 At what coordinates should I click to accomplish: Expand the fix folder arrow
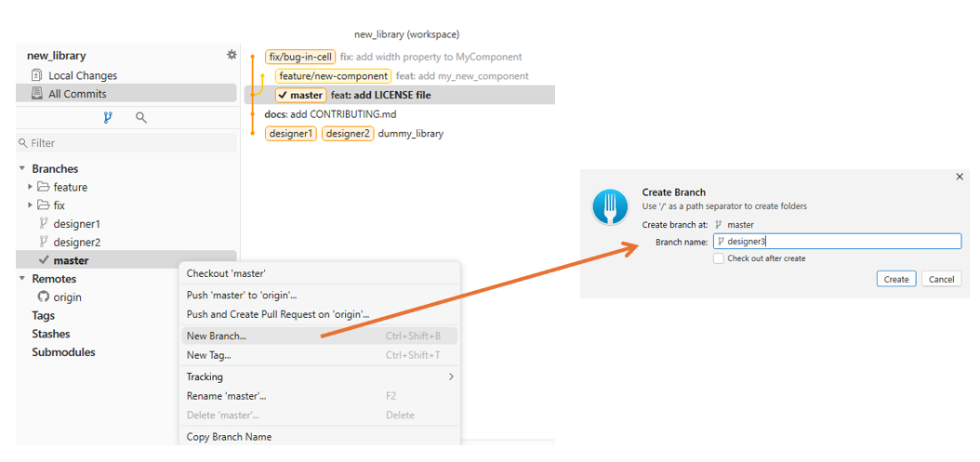click(30, 205)
